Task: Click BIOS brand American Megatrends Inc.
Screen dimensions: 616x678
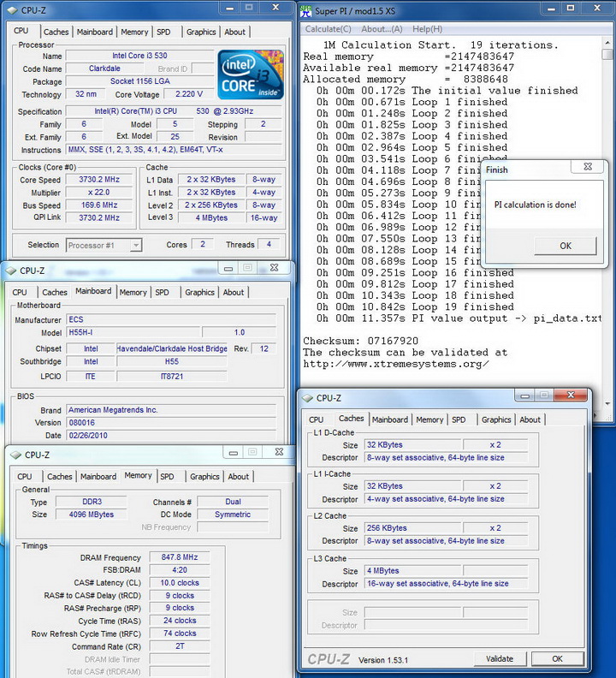Action: [x=171, y=410]
